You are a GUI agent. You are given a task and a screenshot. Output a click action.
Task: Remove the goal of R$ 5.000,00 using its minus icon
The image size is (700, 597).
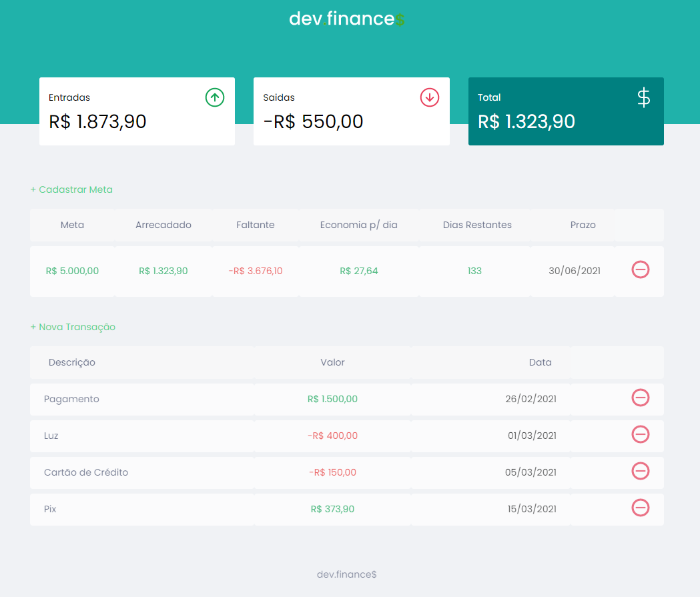[x=640, y=270]
